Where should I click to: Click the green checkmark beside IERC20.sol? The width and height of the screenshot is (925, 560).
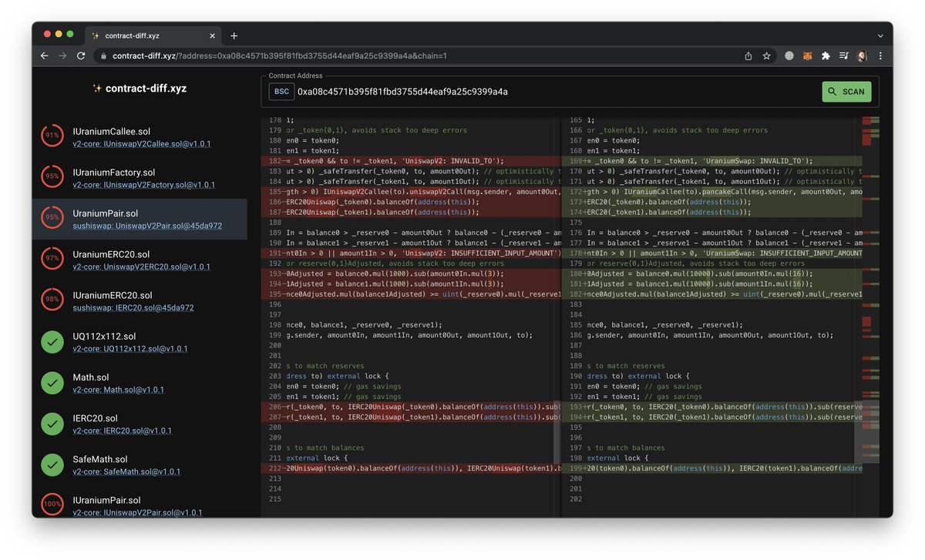point(52,422)
